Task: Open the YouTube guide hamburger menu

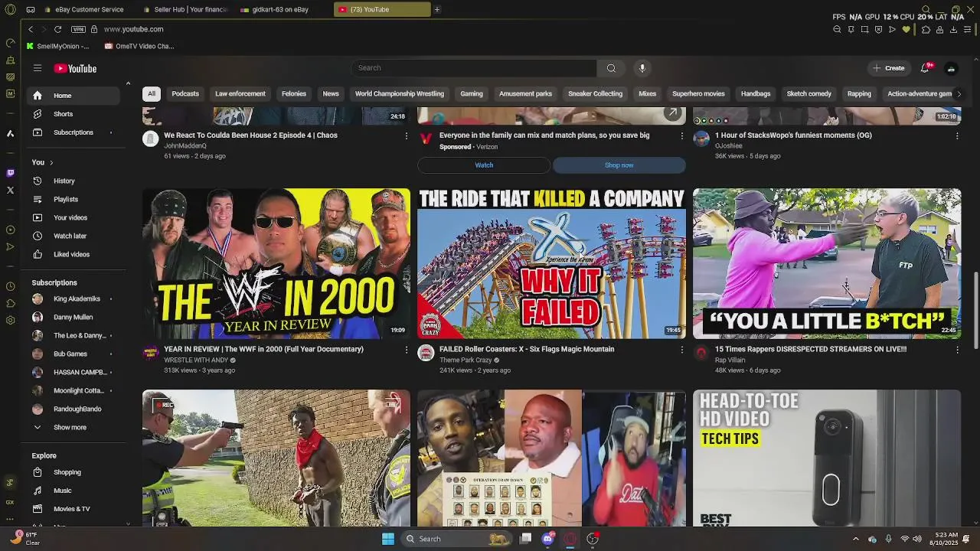Action: coord(37,68)
